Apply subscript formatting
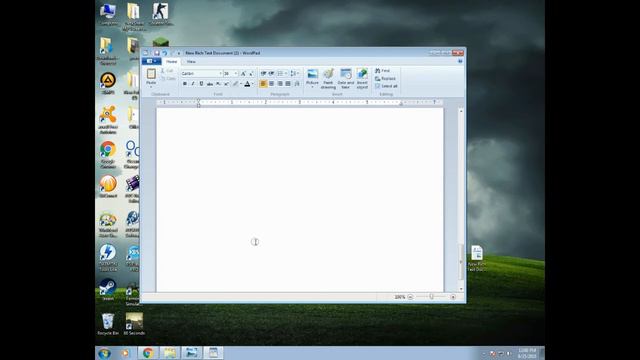The width and height of the screenshot is (640, 360). [218, 84]
